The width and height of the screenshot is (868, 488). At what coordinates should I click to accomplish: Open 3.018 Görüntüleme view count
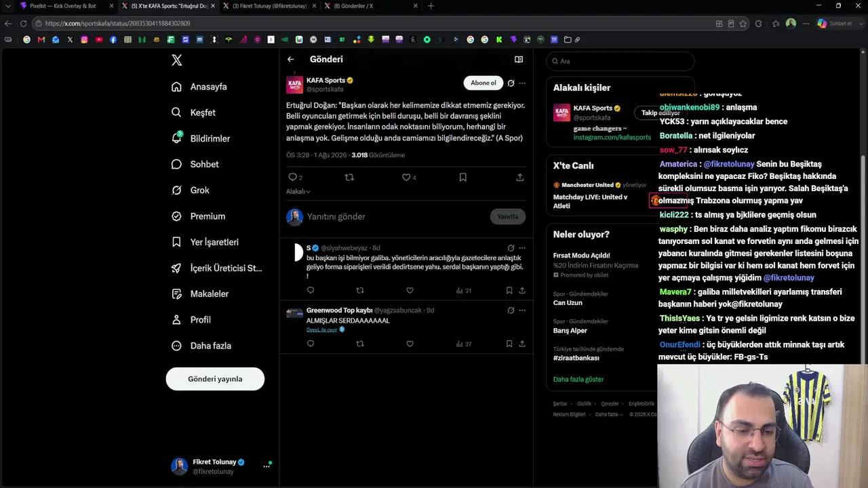click(x=378, y=155)
